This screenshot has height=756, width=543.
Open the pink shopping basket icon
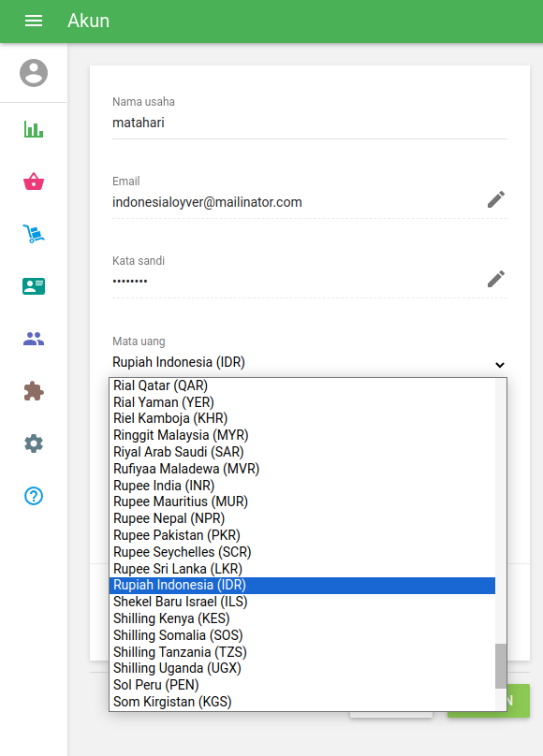tap(33, 182)
